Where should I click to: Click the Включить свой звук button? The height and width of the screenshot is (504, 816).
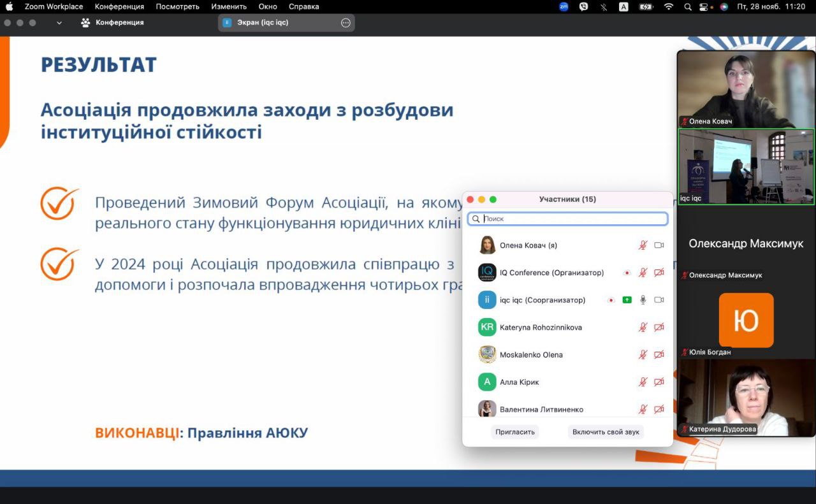(606, 432)
